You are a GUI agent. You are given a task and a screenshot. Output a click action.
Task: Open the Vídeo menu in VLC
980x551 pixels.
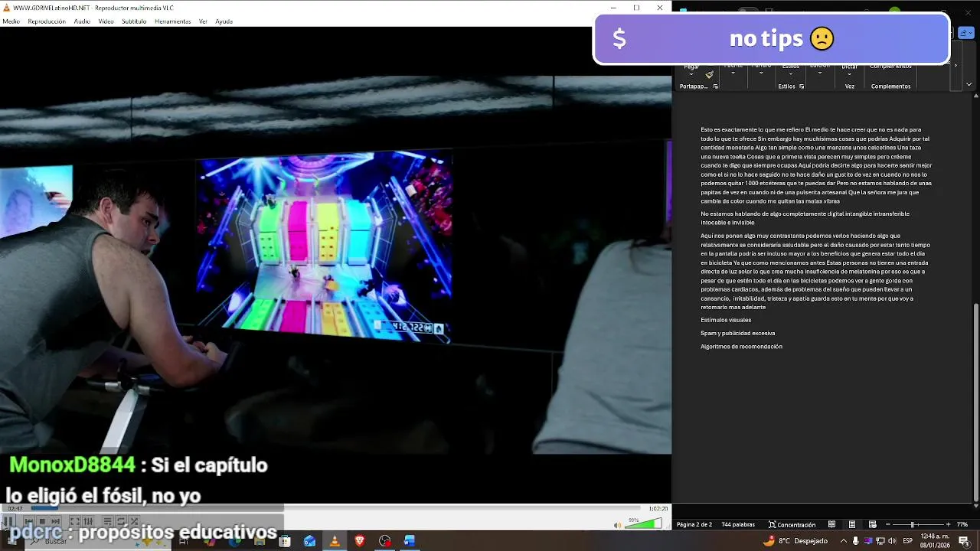[106, 21]
